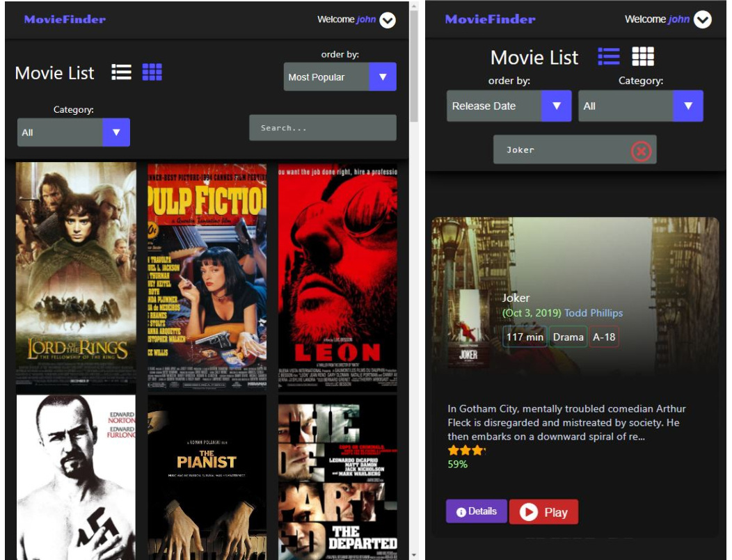Open the user account menu next to john
The height and width of the screenshot is (560, 732).
pos(388,19)
